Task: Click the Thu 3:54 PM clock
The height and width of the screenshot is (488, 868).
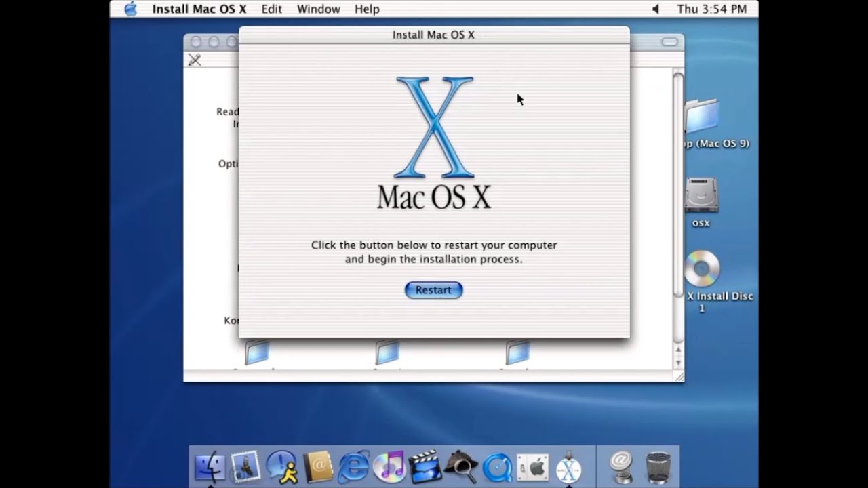Action: click(712, 9)
